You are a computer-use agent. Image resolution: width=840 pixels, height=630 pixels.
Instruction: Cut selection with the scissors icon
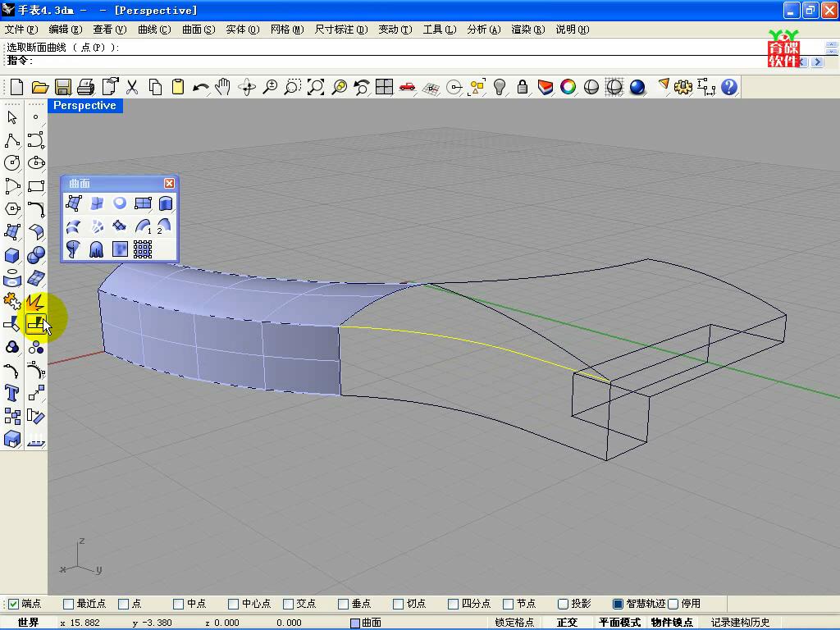pyautogui.click(x=132, y=87)
